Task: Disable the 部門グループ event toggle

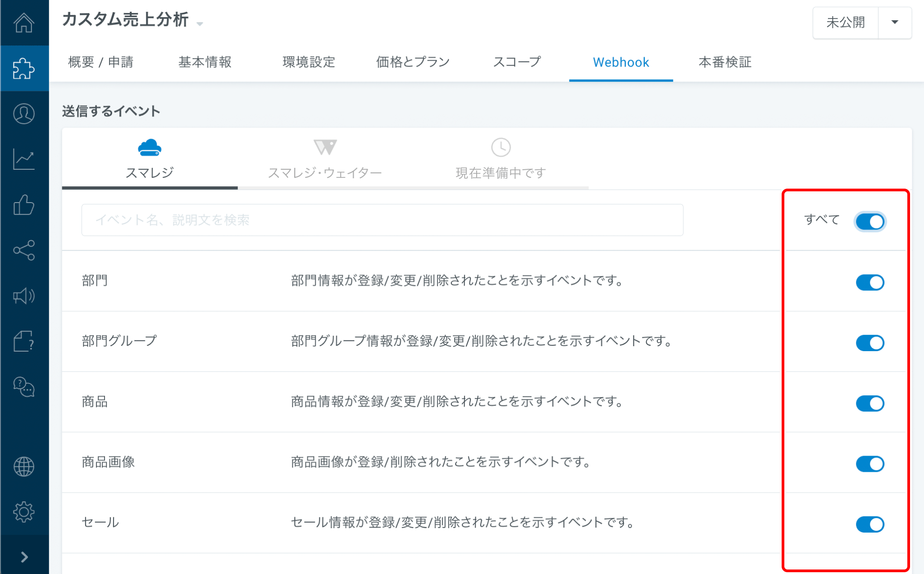Action: [x=869, y=343]
